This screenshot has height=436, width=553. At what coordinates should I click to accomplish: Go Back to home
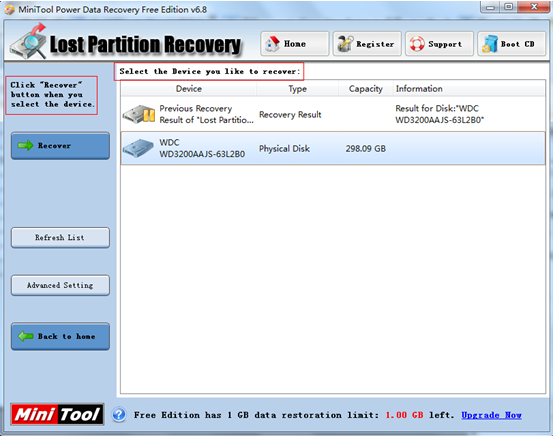click(x=60, y=337)
